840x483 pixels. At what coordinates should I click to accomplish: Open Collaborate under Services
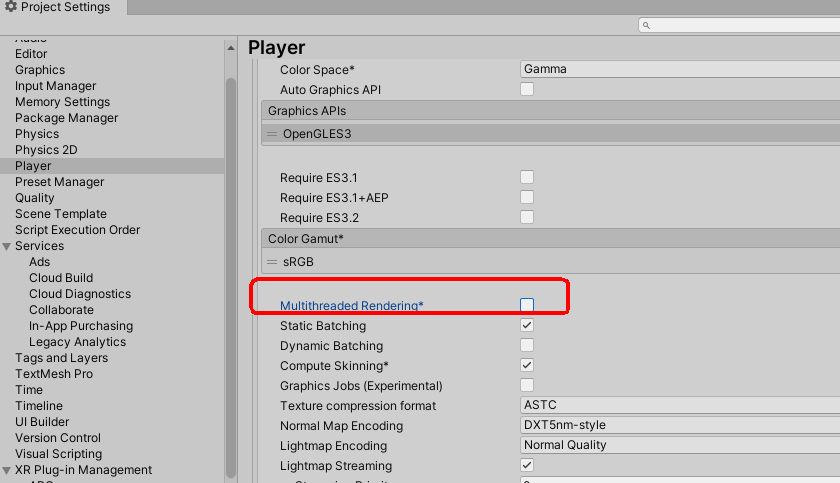click(x=61, y=310)
